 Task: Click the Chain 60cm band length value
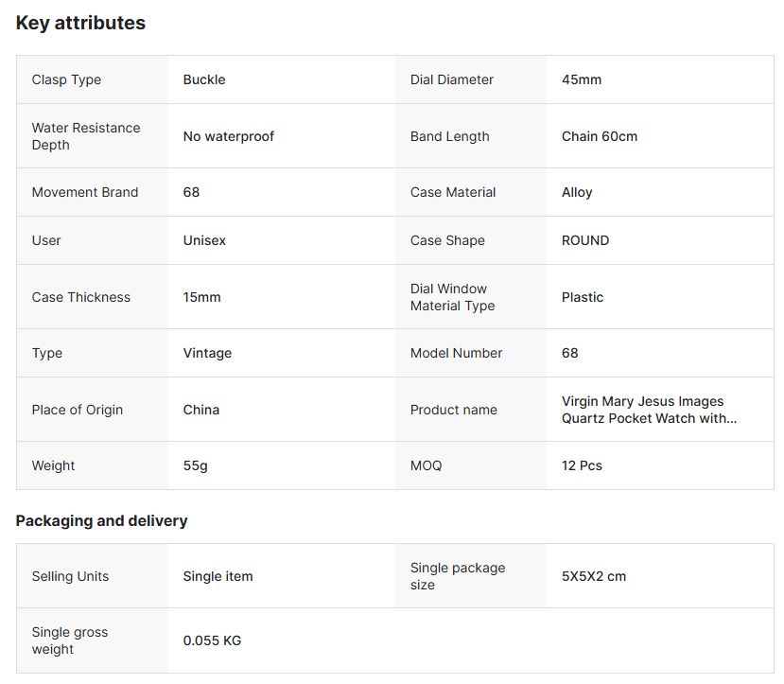click(x=600, y=136)
